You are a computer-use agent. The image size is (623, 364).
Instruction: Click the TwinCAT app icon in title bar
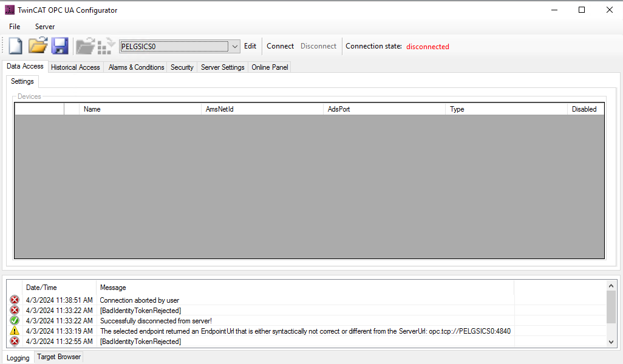pos(9,10)
